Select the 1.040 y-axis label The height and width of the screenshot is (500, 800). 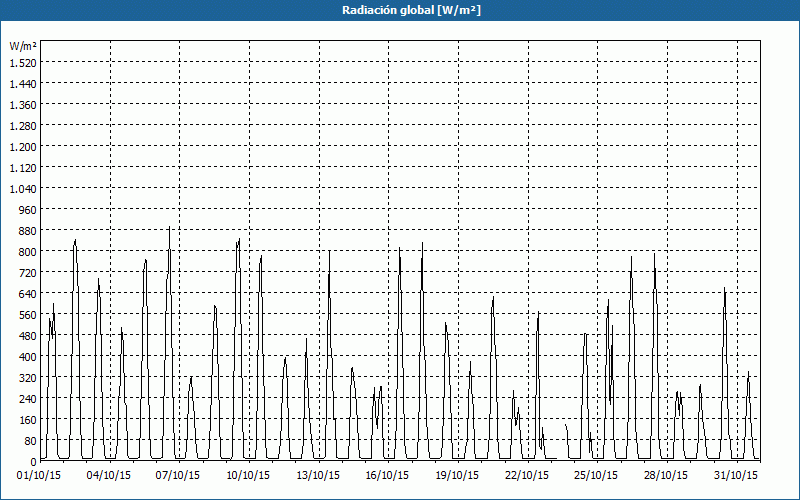click(23, 189)
